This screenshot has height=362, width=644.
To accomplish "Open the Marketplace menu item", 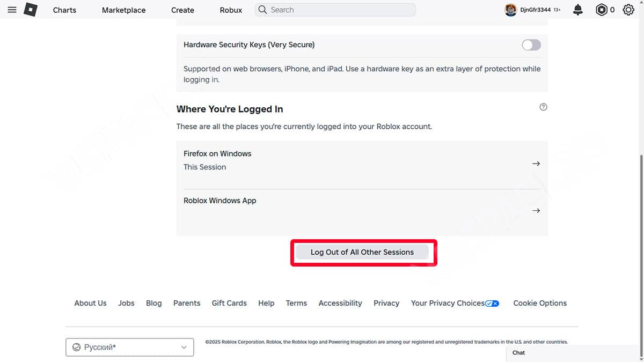I will point(123,10).
